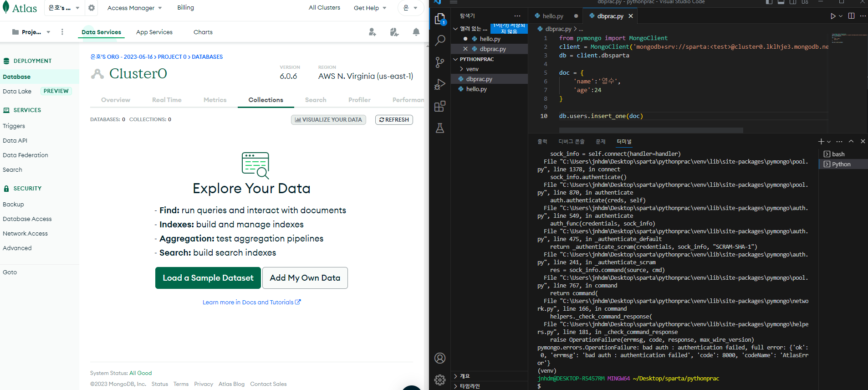Open the Atlas project options kebab menu
Screen dimensions: 868x390
coord(62,32)
